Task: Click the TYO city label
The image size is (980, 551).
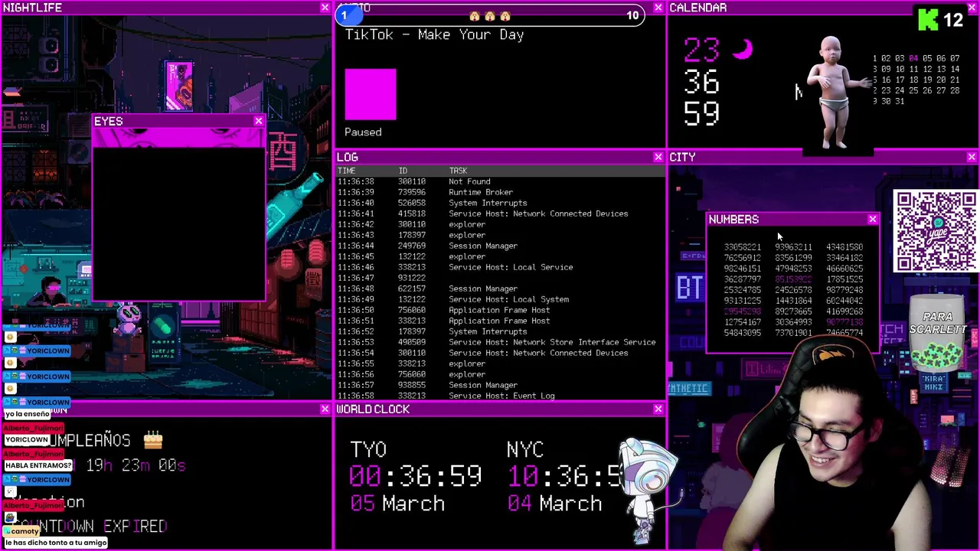Action: [368, 449]
